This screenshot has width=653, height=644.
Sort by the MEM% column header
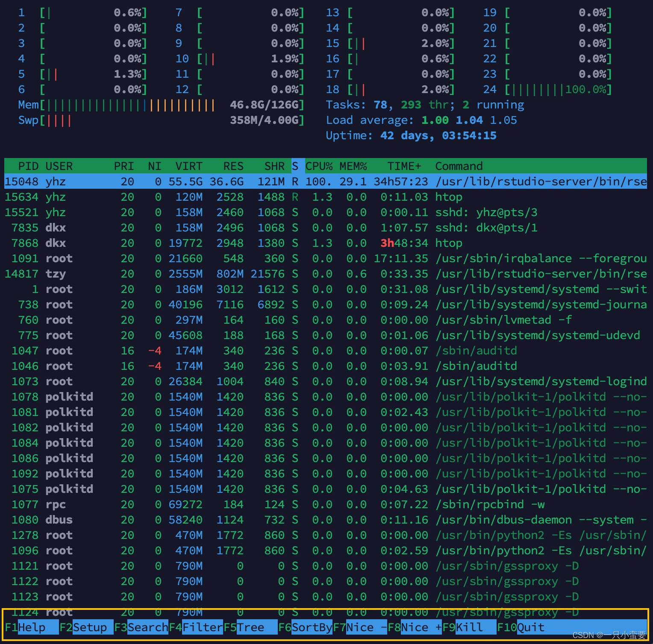(353, 166)
